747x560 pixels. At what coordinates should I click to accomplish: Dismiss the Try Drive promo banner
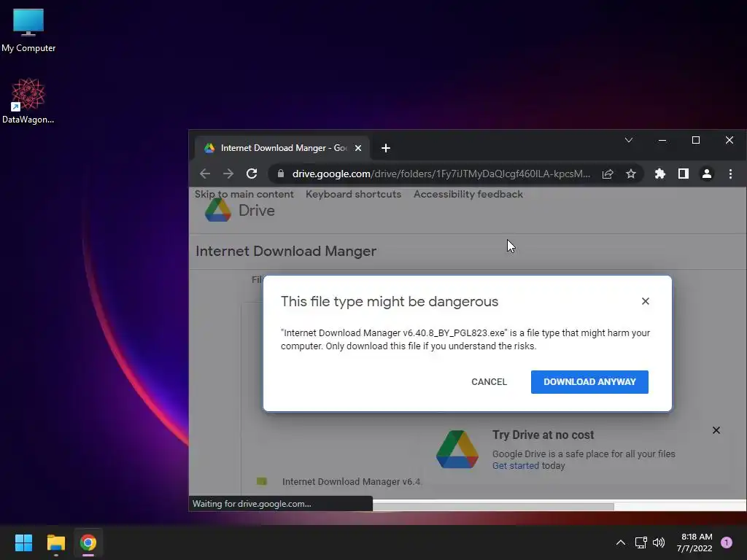(x=716, y=430)
